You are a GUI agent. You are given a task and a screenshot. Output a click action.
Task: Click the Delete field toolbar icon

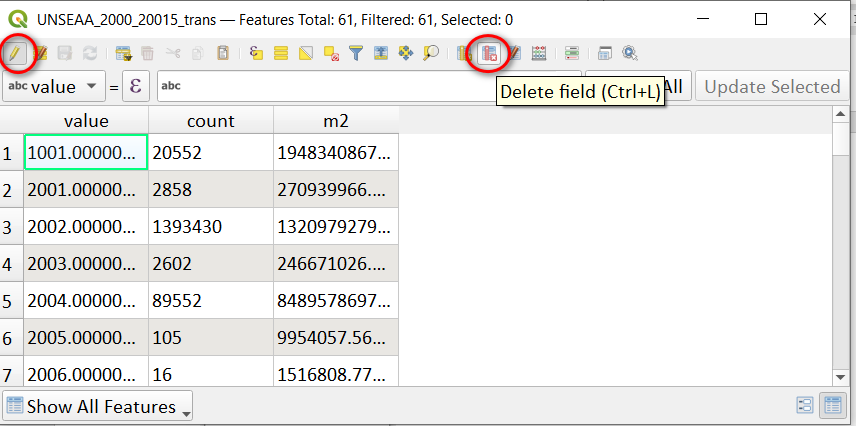tap(489, 54)
